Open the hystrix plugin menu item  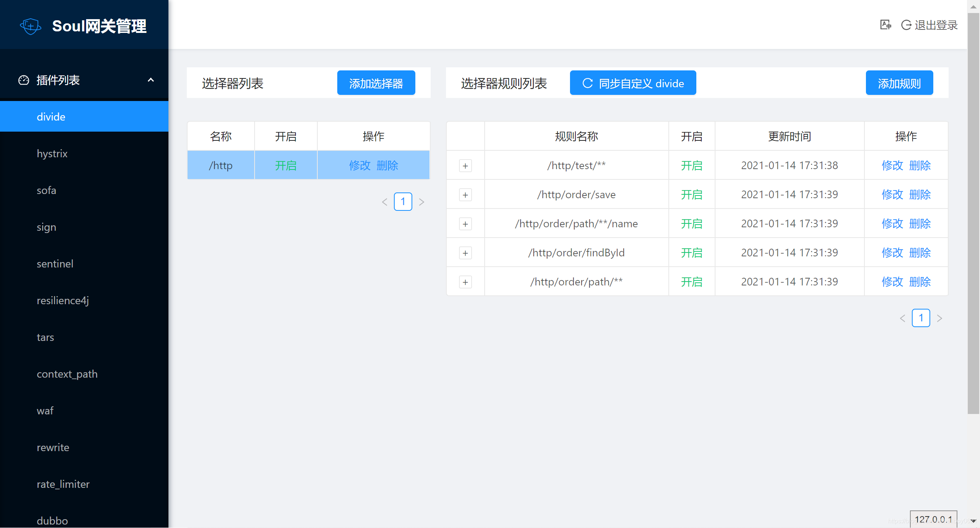[52, 153]
